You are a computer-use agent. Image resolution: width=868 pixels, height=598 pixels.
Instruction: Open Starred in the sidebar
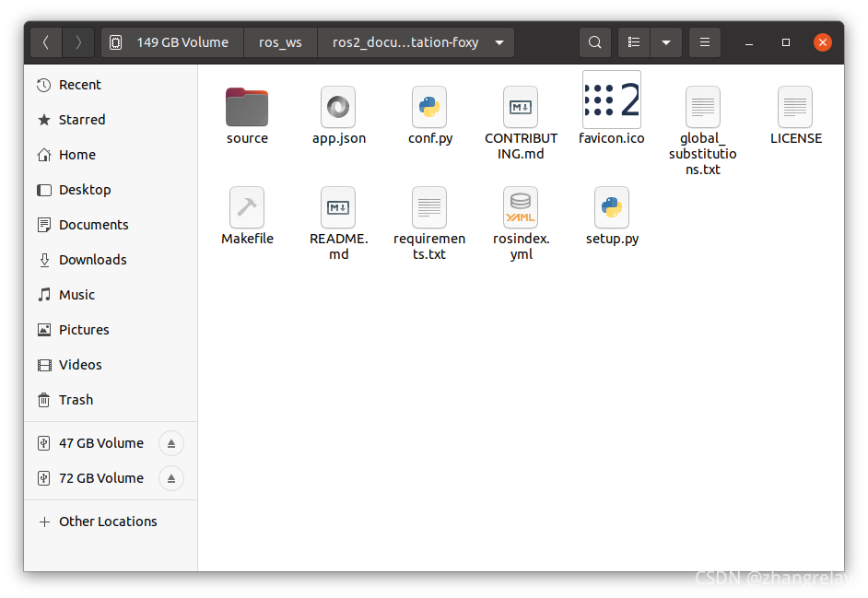tap(111, 120)
